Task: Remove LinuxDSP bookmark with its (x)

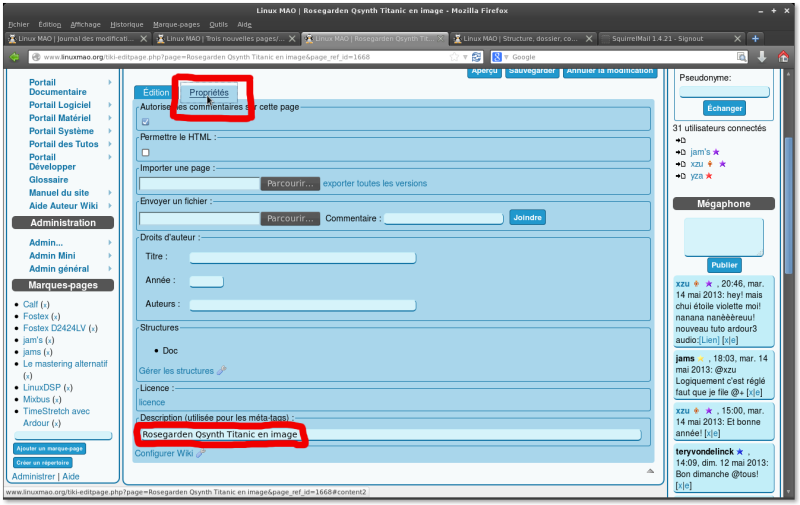Action: click(x=68, y=388)
